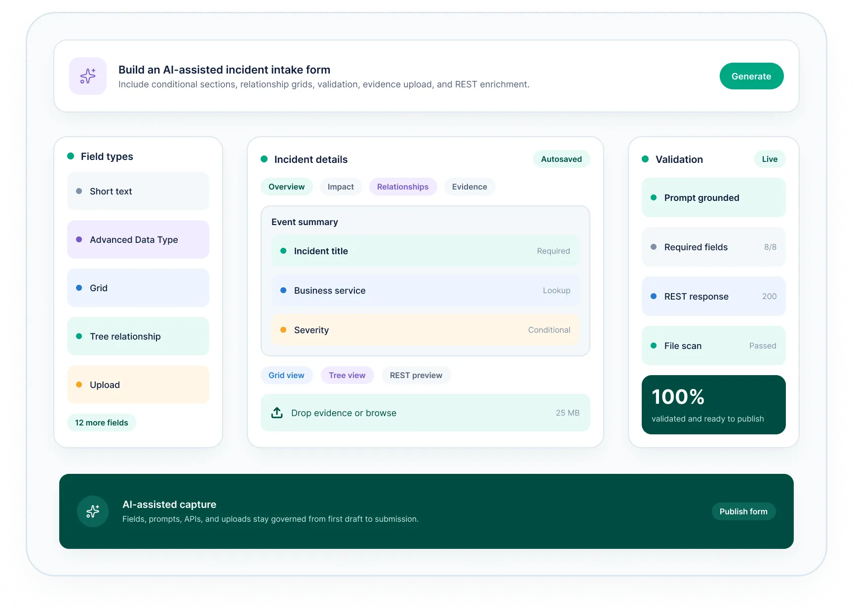Select the Tree relationship field type
This screenshot has height=616, width=853.
pos(138,336)
